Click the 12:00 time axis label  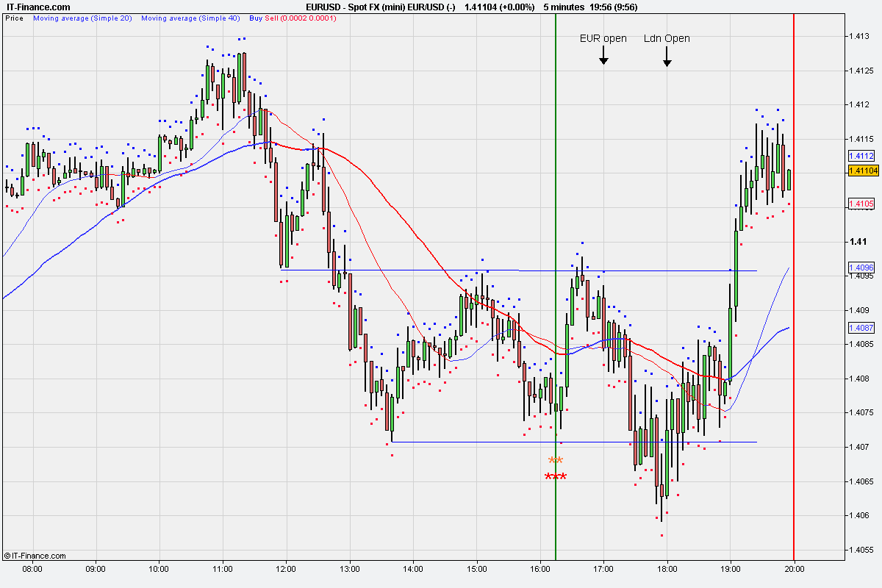click(x=286, y=569)
